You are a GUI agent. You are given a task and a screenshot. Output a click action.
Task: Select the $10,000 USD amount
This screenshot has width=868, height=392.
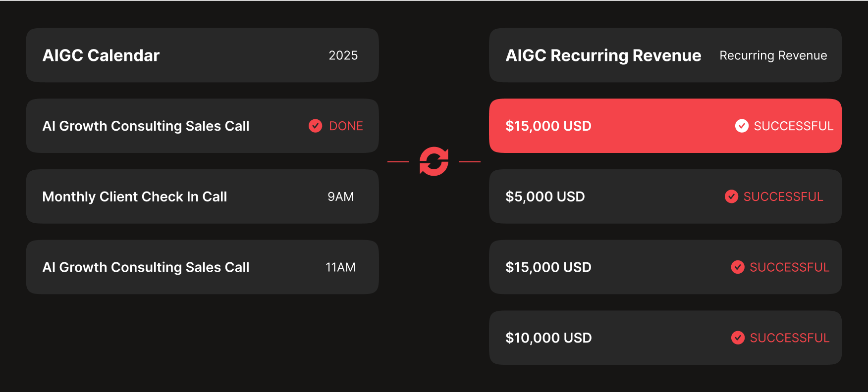548,338
